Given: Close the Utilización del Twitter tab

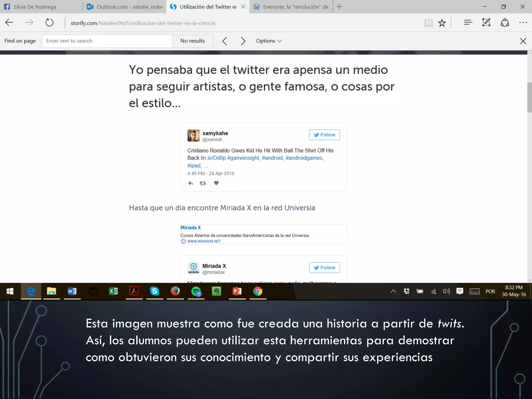Looking at the screenshot, I should [x=243, y=7].
